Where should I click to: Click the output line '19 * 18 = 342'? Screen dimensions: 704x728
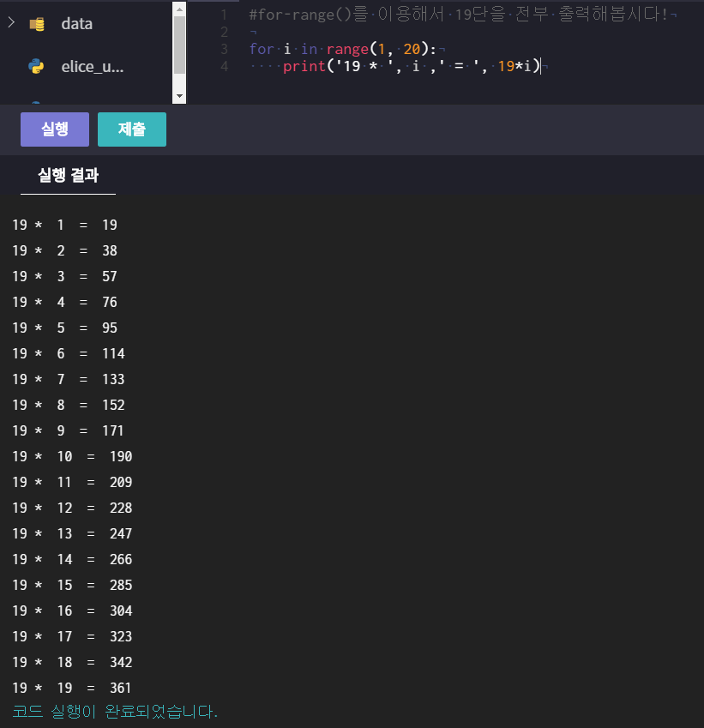point(72,662)
